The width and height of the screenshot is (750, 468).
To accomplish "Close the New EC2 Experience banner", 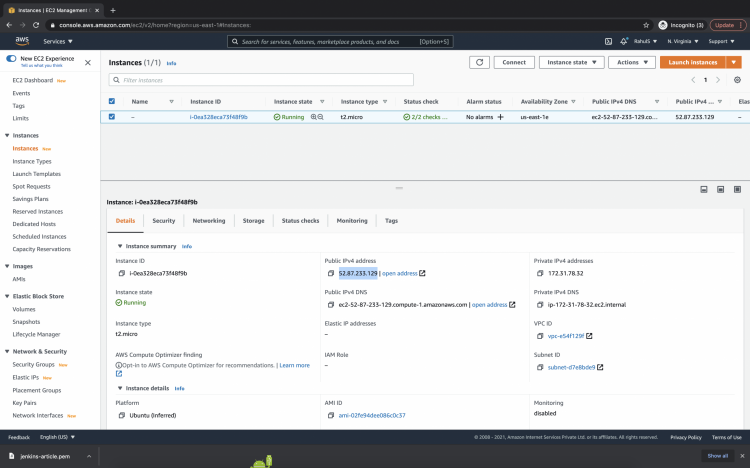I will coord(88,62).
